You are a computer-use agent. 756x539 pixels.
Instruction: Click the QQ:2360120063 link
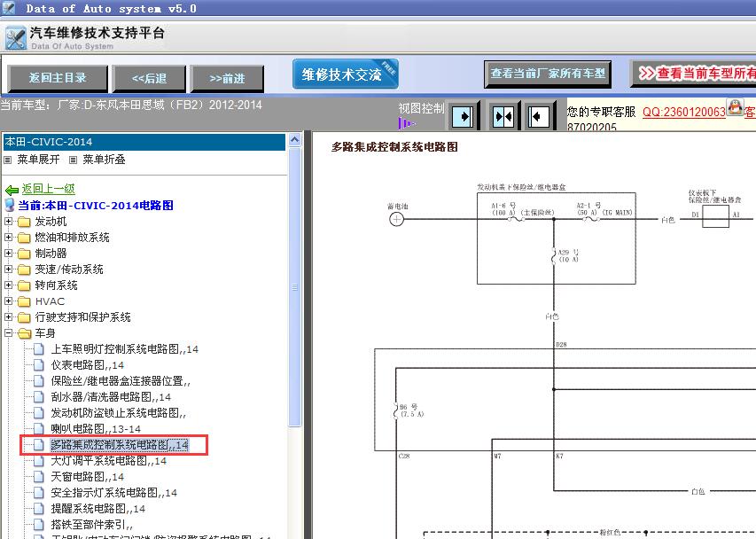683,112
